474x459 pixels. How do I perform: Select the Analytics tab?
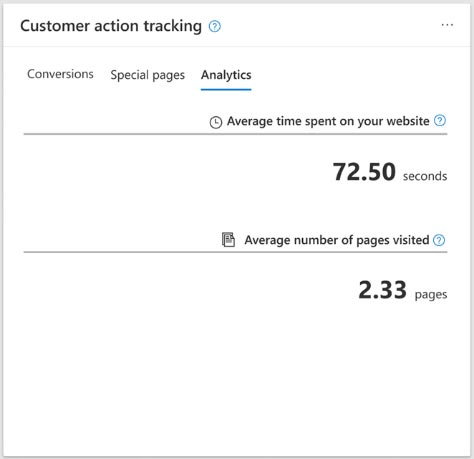(226, 75)
